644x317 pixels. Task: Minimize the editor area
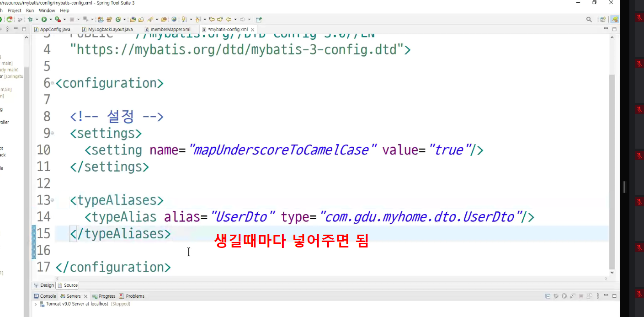pyautogui.click(x=606, y=29)
